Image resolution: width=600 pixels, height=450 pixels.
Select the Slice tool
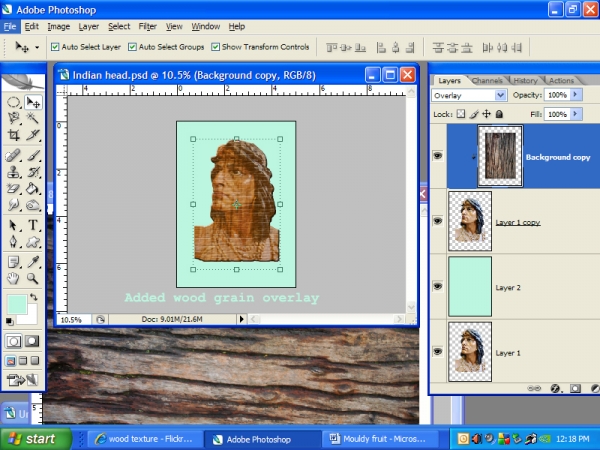(33, 135)
